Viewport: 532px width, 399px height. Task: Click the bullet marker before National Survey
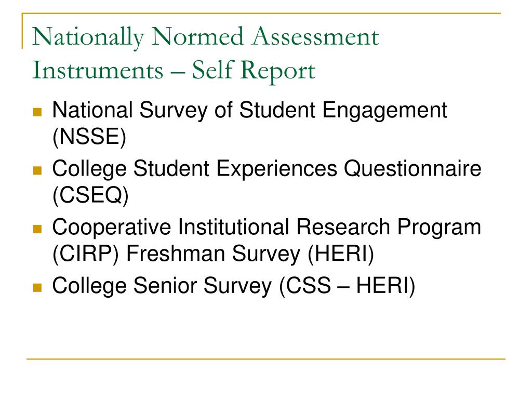[x=37, y=112]
